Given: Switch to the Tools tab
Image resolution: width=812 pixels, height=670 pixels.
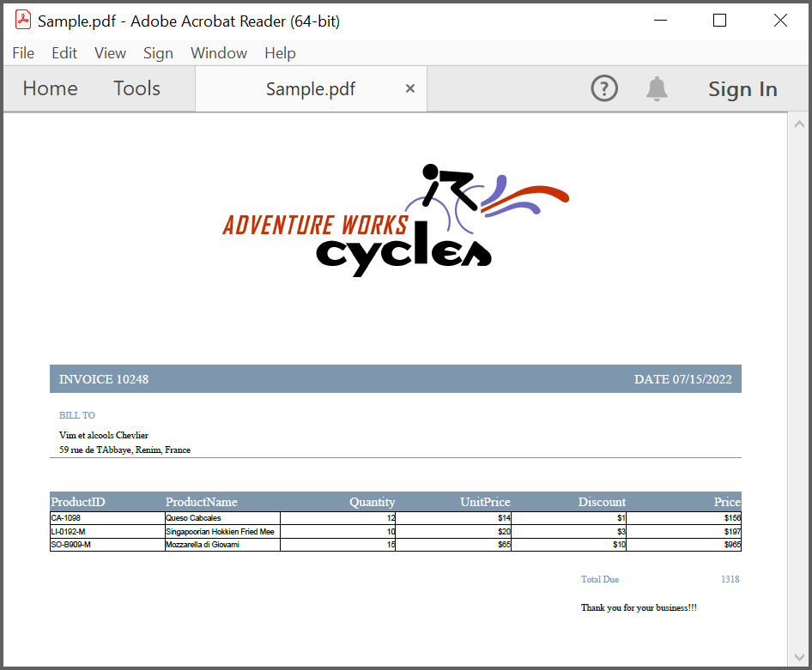Looking at the screenshot, I should (136, 88).
